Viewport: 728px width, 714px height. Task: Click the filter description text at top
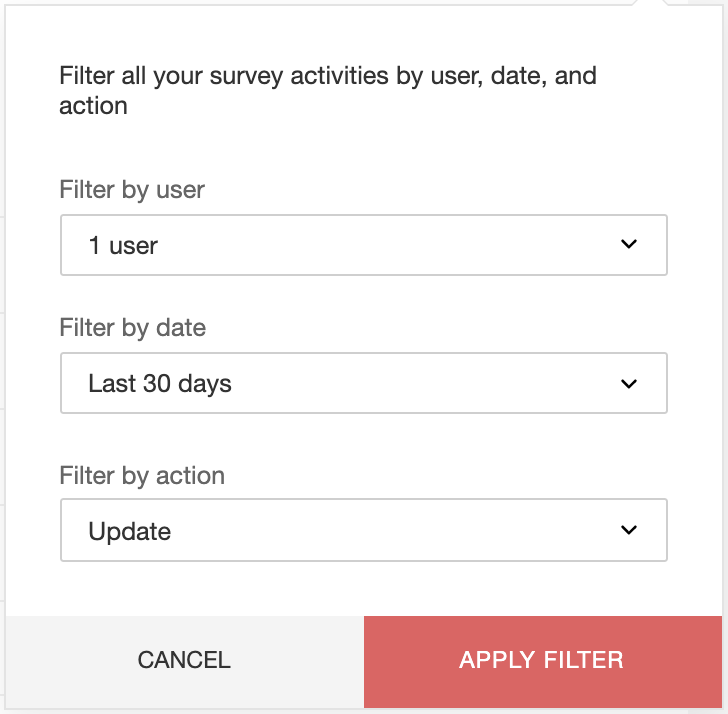tap(328, 77)
